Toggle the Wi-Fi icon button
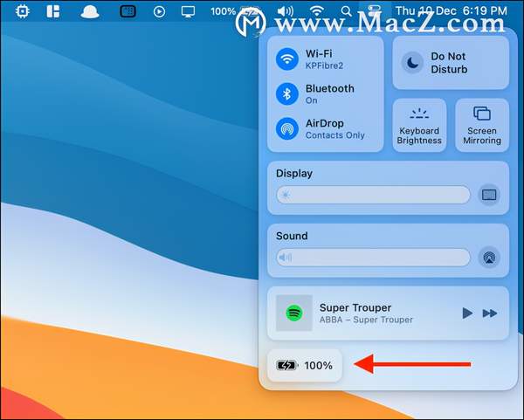This screenshot has height=420, width=524. pos(287,59)
